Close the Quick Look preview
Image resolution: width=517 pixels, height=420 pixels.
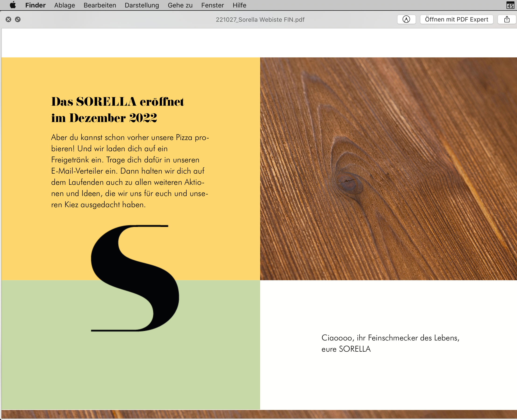(x=8, y=19)
